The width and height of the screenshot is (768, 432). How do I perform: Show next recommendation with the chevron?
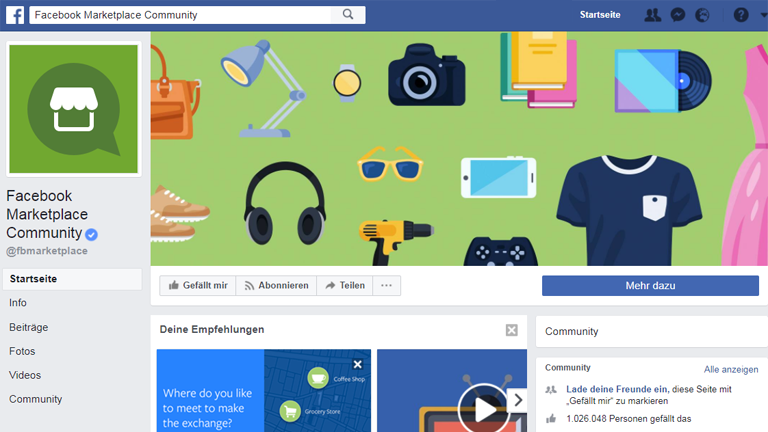coord(518,400)
